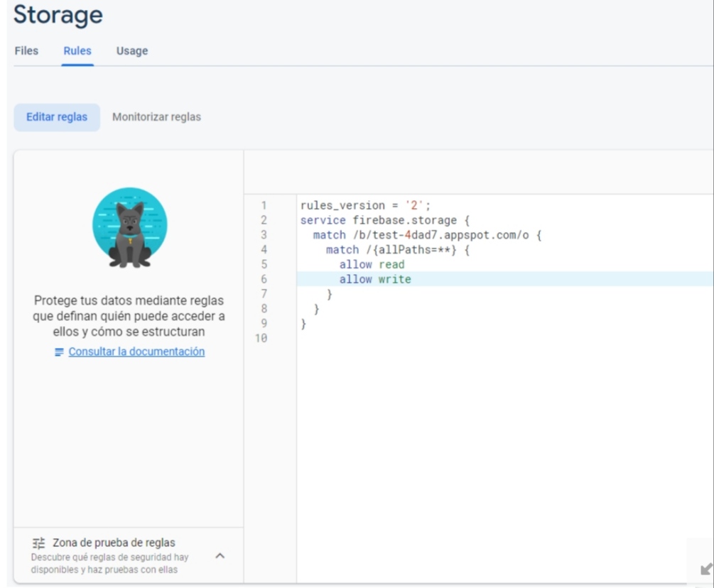Click the diagonal arrow icon in bottom-right corner

(x=705, y=570)
